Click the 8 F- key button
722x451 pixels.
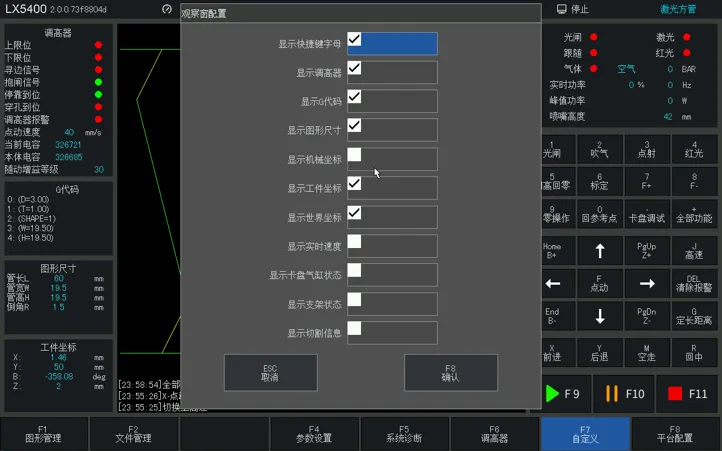point(694,182)
